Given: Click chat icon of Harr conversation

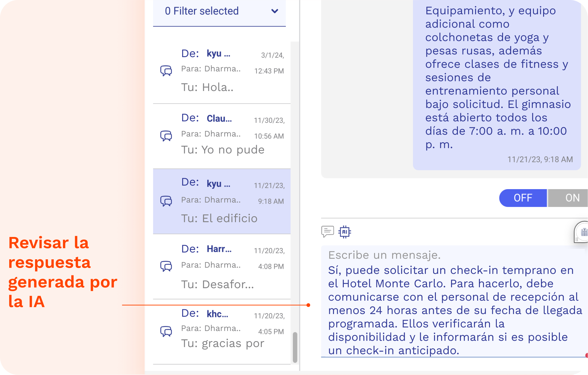Looking at the screenshot, I should click(166, 266).
